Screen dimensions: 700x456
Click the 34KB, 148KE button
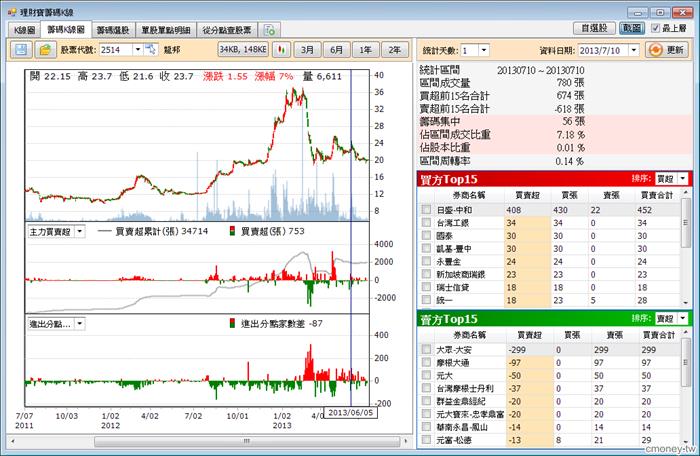(x=243, y=50)
